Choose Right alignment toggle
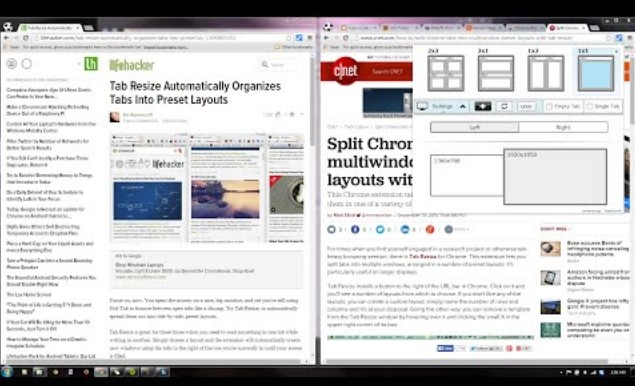 pyautogui.click(x=563, y=127)
